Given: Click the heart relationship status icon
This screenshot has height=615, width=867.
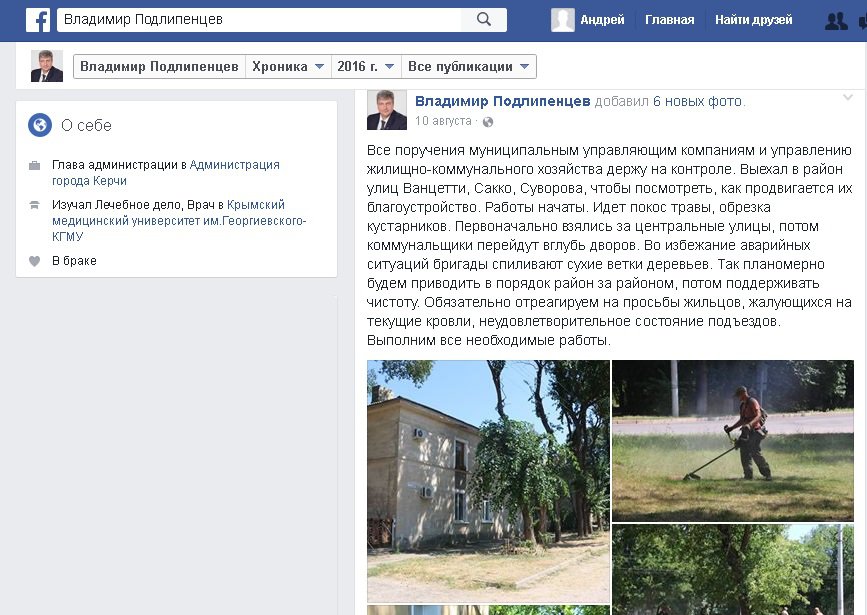Looking at the screenshot, I should pos(34,261).
